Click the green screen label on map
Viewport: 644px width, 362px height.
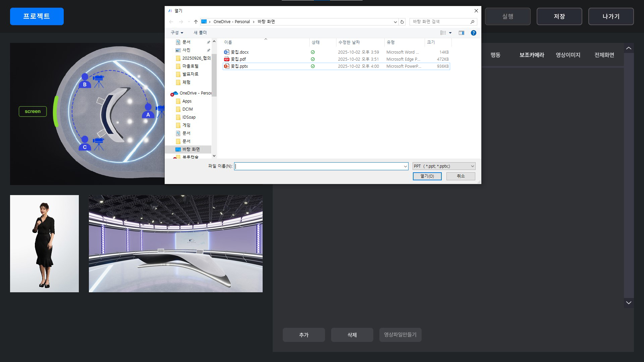pos(33,112)
